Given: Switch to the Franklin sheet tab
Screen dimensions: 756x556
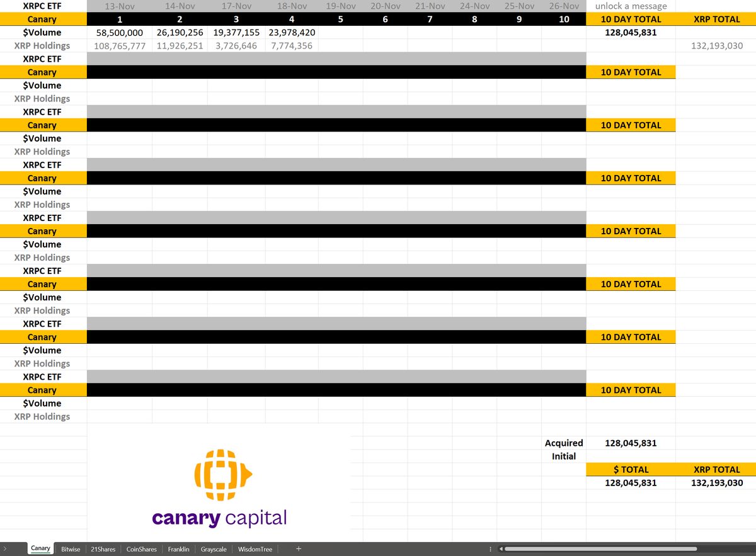Looking at the screenshot, I should click(x=178, y=548).
